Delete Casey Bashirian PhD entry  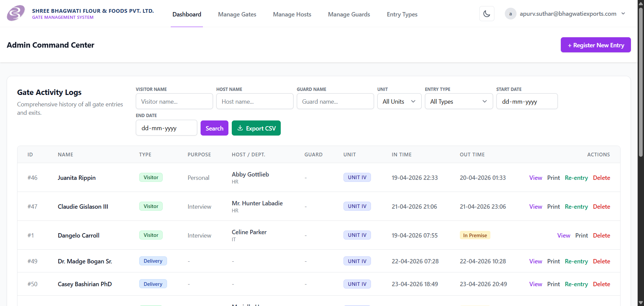tap(601, 284)
